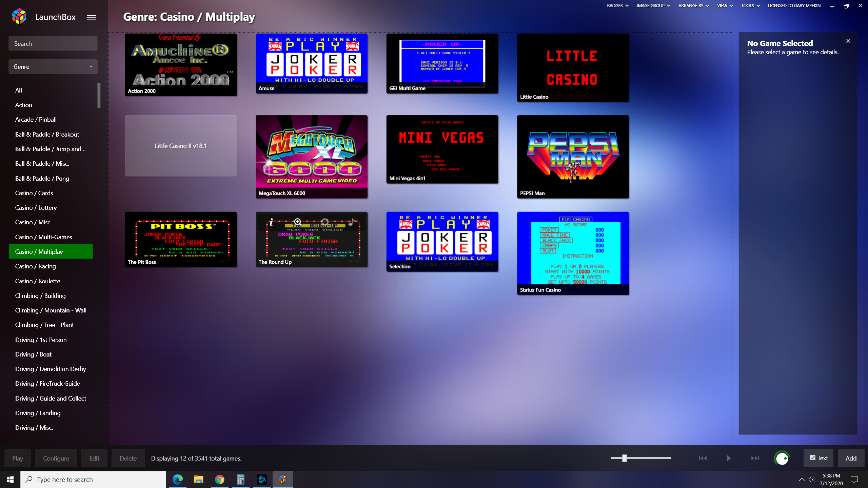
Task: Click the Delete button
Action: tap(128, 458)
